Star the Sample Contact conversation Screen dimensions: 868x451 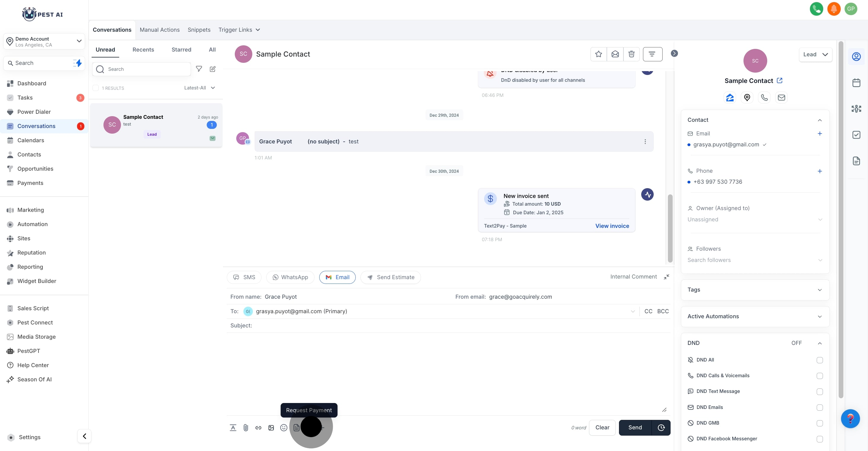[x=599, y=54]
